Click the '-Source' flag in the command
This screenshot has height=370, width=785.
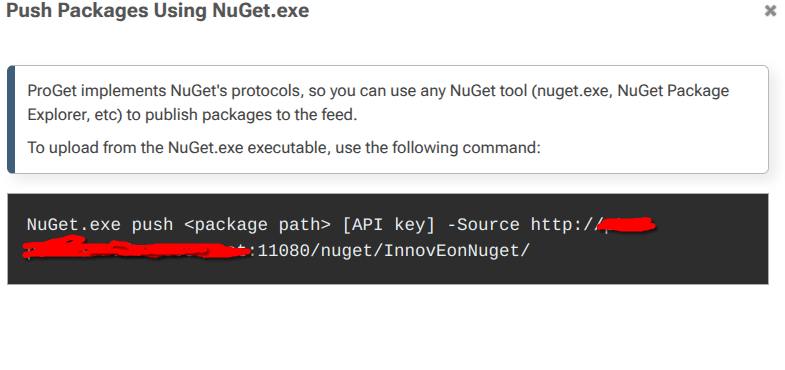(483, 225)
